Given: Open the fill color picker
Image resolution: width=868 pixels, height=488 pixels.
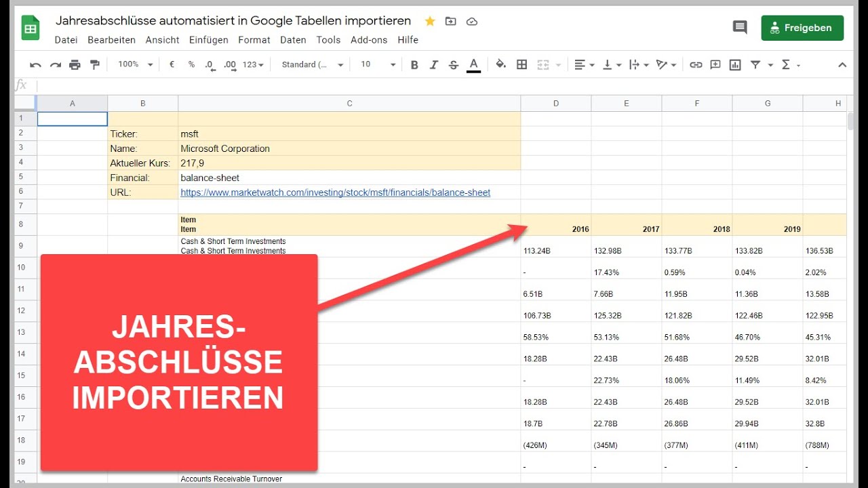Looking at the screenshot, I should click(x=500, y=64).
